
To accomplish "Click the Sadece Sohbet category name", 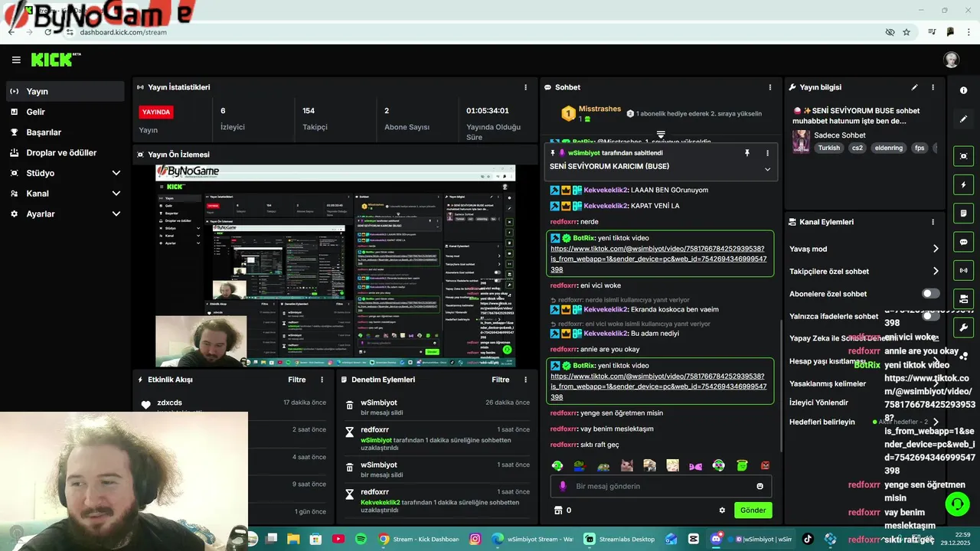I will click(x=840, y=135).
